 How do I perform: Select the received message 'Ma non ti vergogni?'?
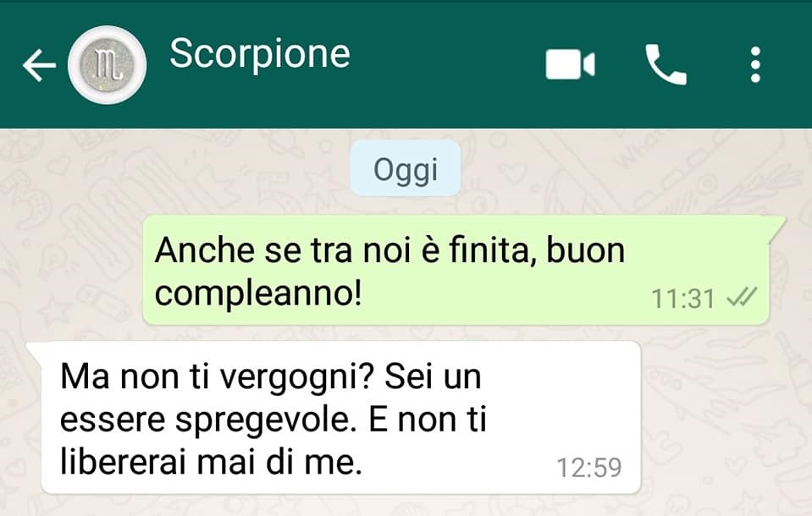pyautogui.click(x=340, y=417)
